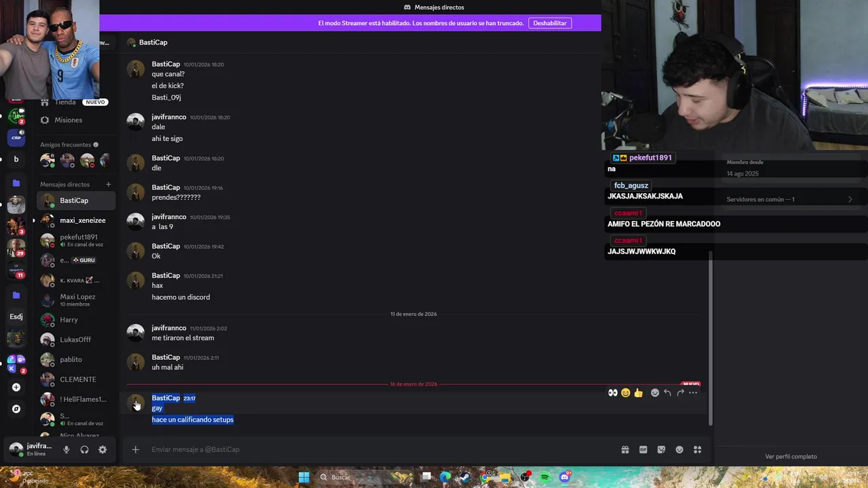Viewport: 868px width, 488px height.
Task: Add a server with the plus icon
Action: (x=16, y=387)
